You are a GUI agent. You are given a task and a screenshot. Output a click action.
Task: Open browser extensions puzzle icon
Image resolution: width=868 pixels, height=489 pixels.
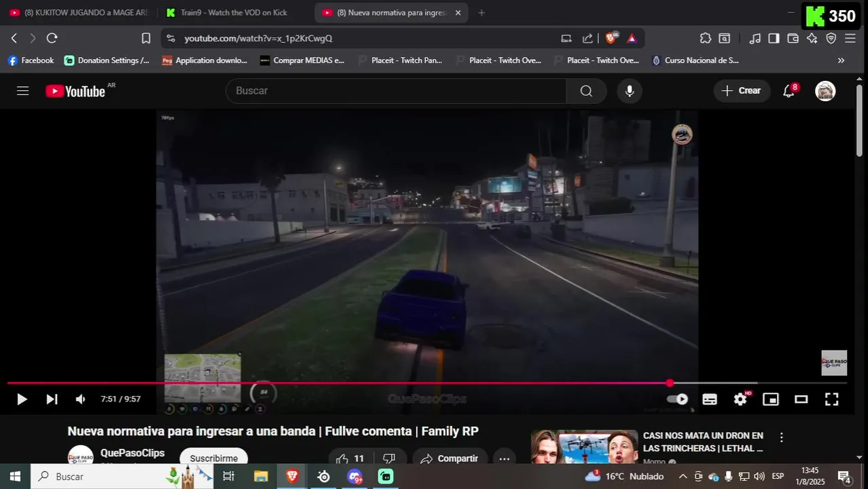click(x=706, y=39)
